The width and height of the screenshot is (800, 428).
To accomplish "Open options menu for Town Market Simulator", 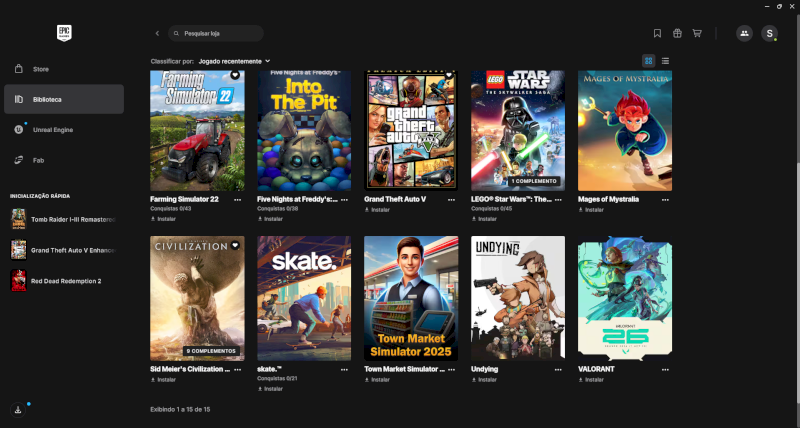I will [451, 369].
